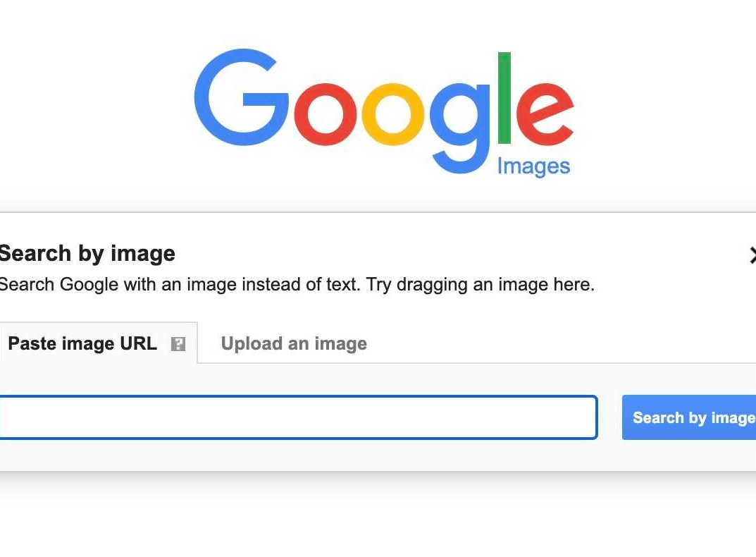Click the Google Images logo
This screenshot has width=756, height=557.
click(x=384, y=112)
